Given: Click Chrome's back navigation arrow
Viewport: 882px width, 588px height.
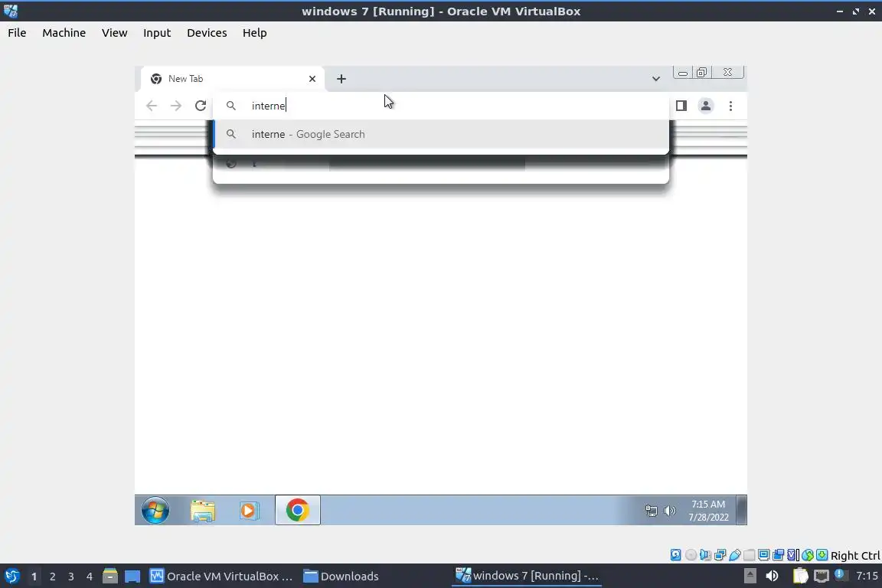Looking at the screenshot, I should pos(152,106).
